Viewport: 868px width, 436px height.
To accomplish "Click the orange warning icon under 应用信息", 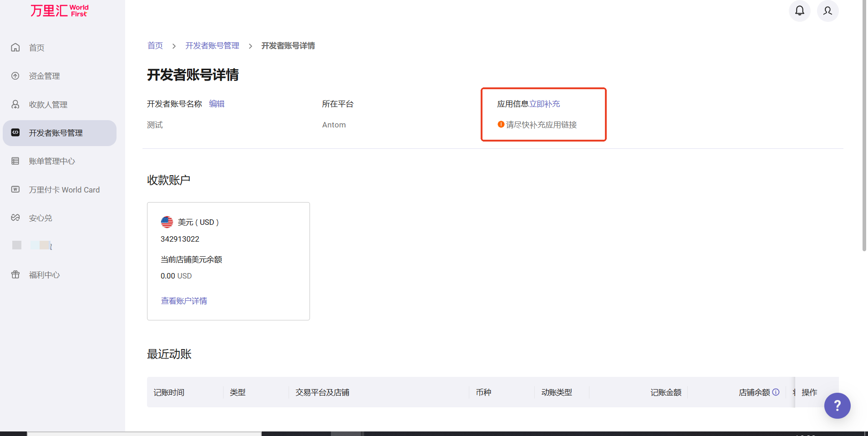I will pos(501,124).
